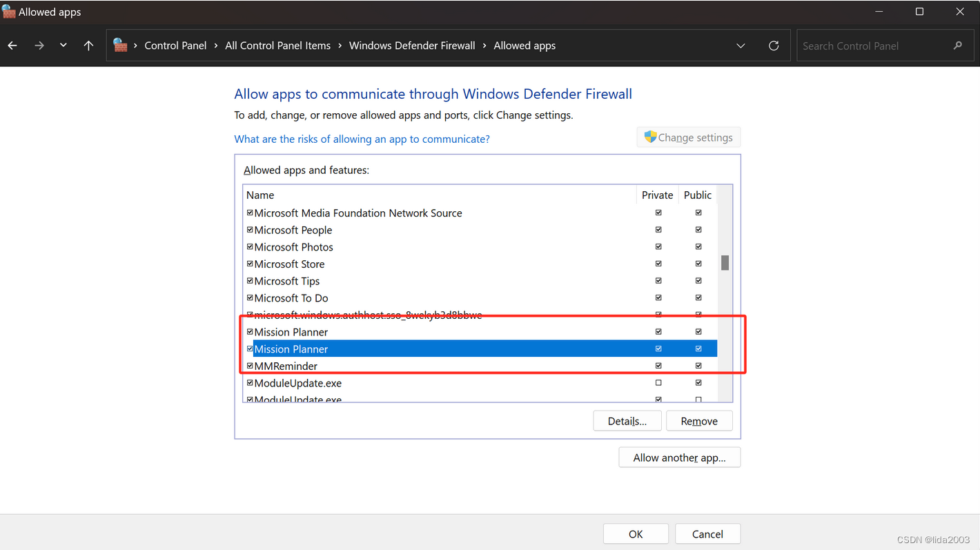Image resolution: width=980 pixels, height=550 pixels.
Task: Toggle Public checkbox on highlighted Mission Planner
Action: pyautogui.click(x=698, y=348)
